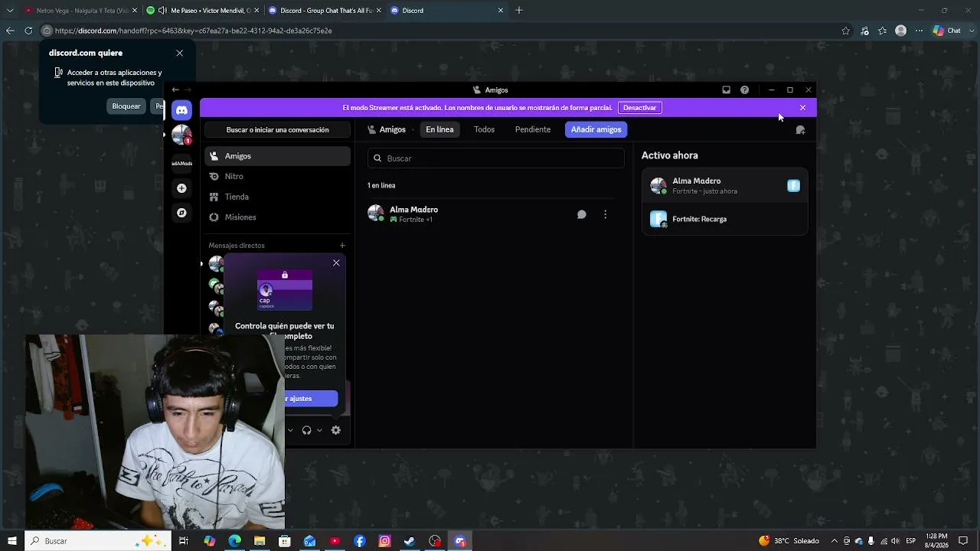Click the Fortnite badge on Alma Madero's card
980x551 pixels.
click(x=793, y=186)
